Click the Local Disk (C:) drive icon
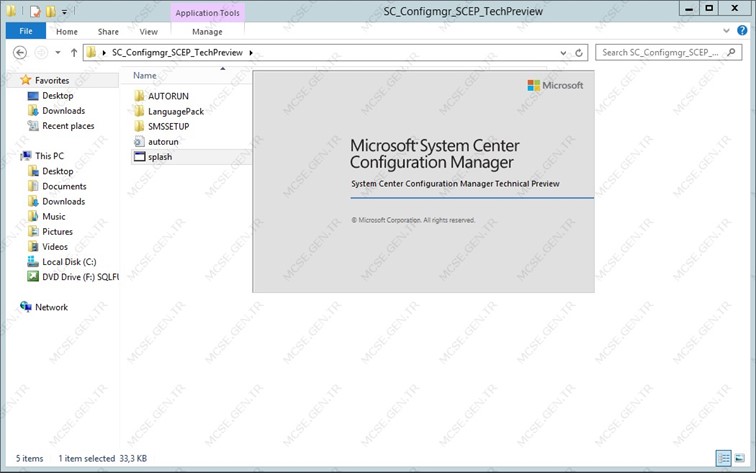The image size is (756, 473). point(33,262)
